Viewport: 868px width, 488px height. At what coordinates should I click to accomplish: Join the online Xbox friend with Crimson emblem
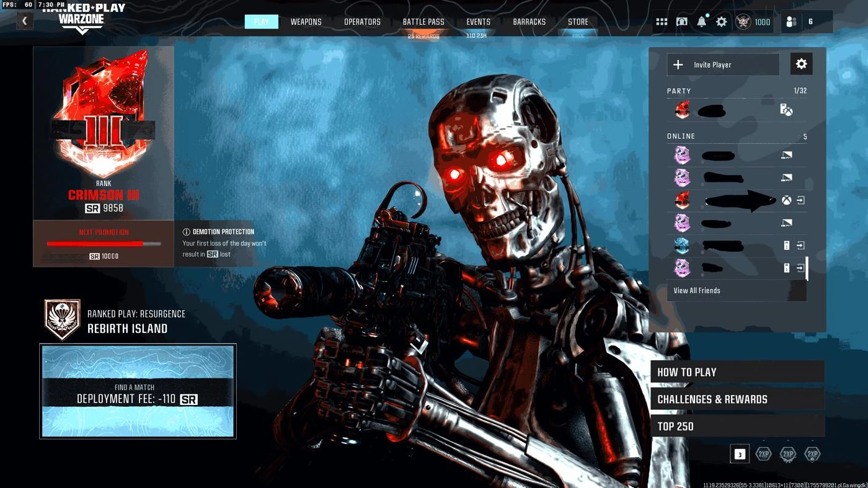(800, 200)
